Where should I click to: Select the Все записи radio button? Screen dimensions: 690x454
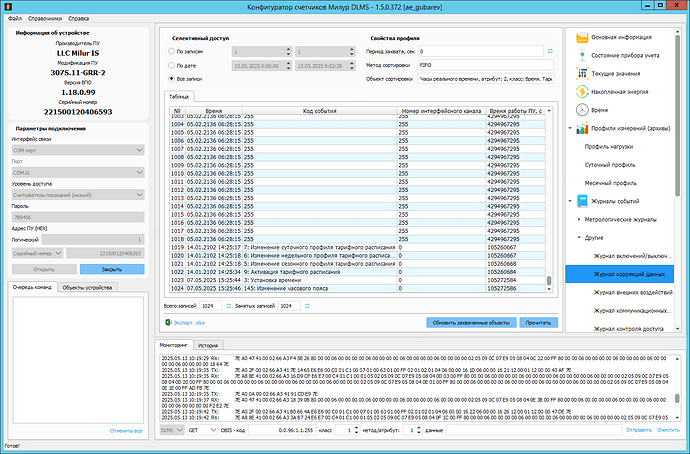coord(171,79)
